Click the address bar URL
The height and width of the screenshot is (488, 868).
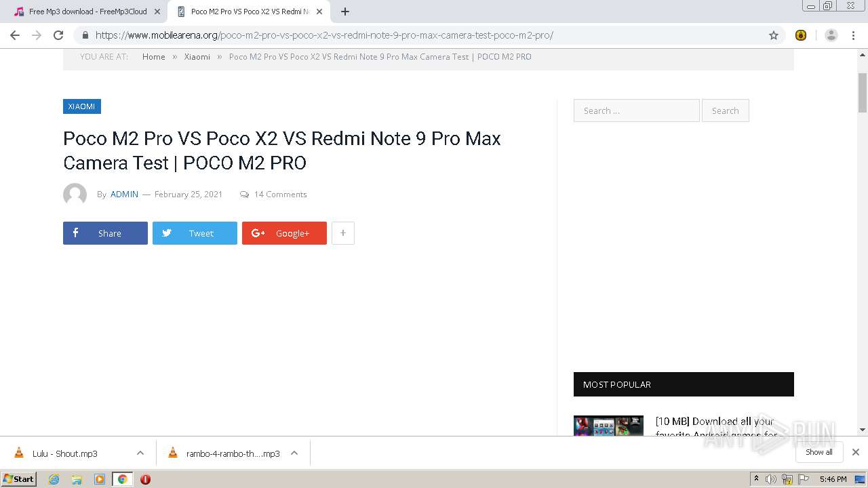[324, 35]
